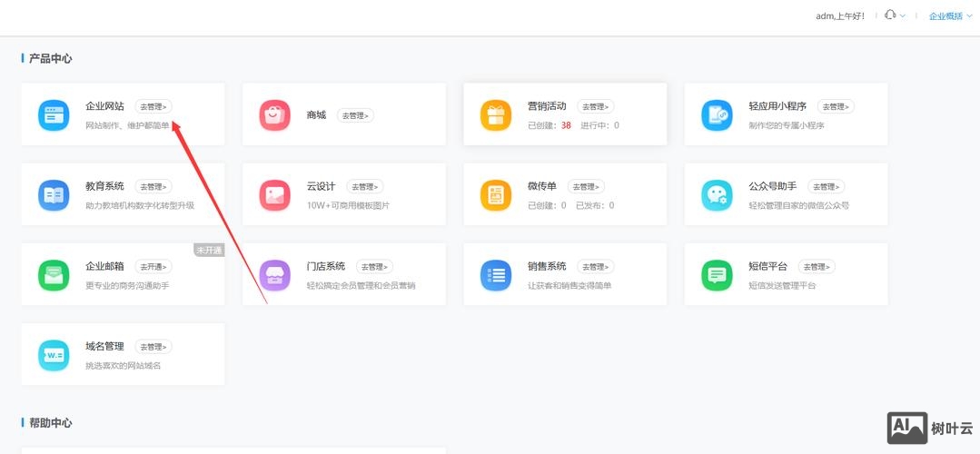The height and width of the screenshot is (454, 980).
Task: Click 去管理 for 商城
Action: point(356,115)
